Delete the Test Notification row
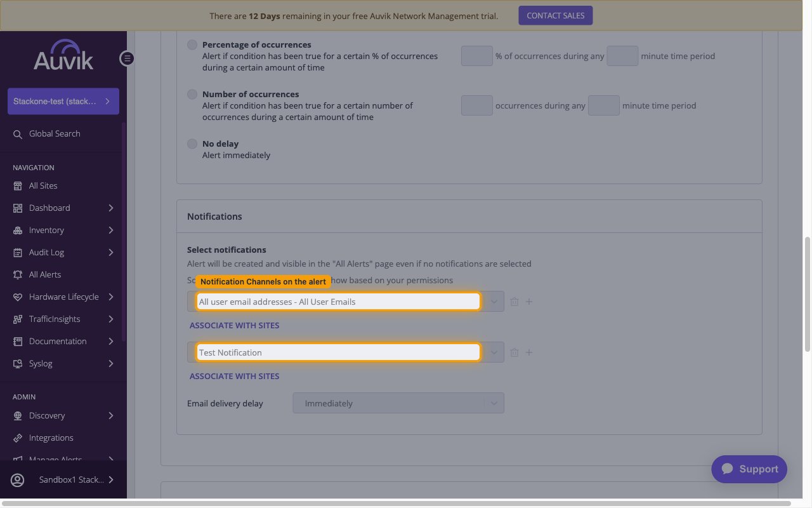 [x=514, y=352]
